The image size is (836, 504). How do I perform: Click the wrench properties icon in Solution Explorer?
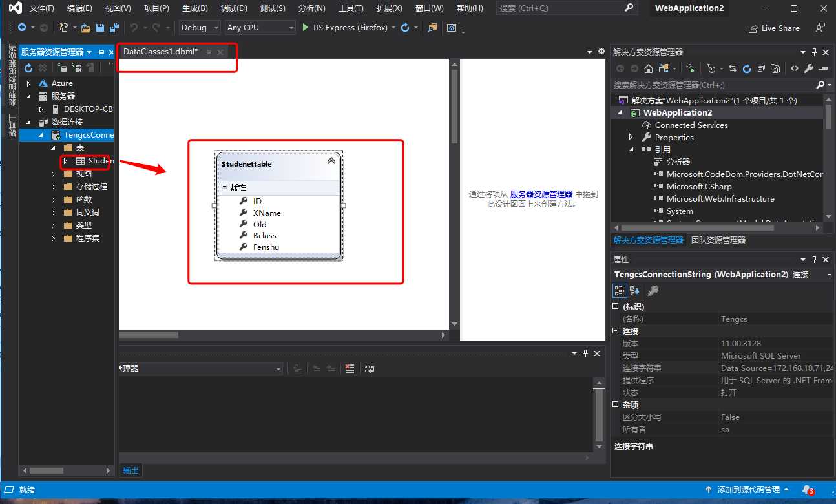click(x=808, y=68)
